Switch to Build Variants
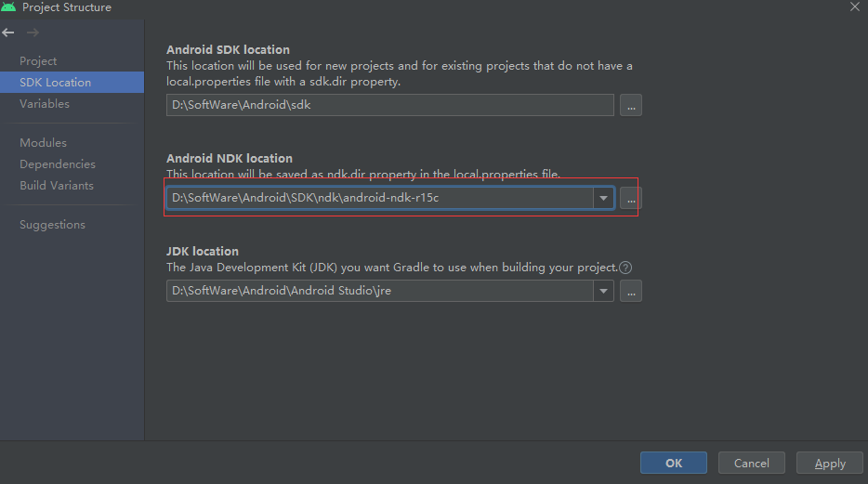Image resolution: width=868 pixels, height=484 pixels. click(x=57, y=186)
